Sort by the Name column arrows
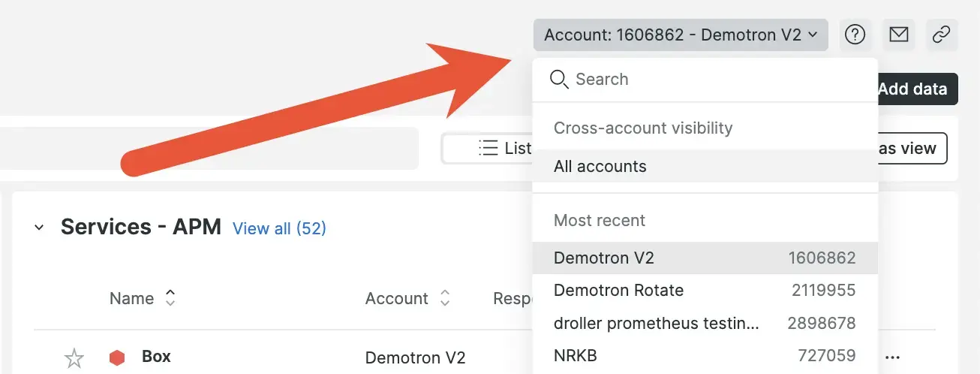980x374 pixels. pyautogui.click(x=170, y=298)
